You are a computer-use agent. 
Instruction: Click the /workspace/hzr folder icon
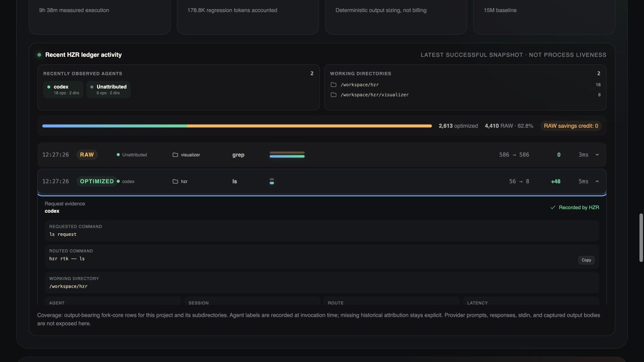[334, 85]
